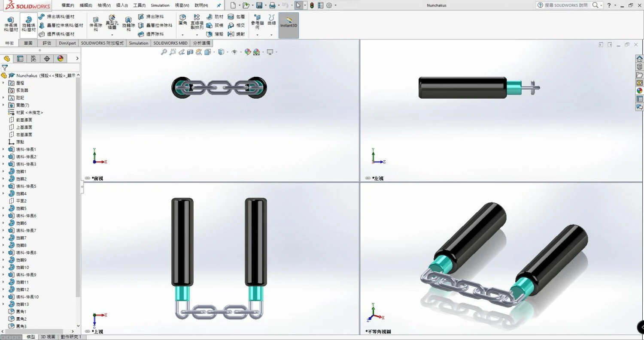Click the Zoom to Fit magnifier icon
Viewport: 644px width, 340px height.
pyautogui.click(x=164, y=52)
